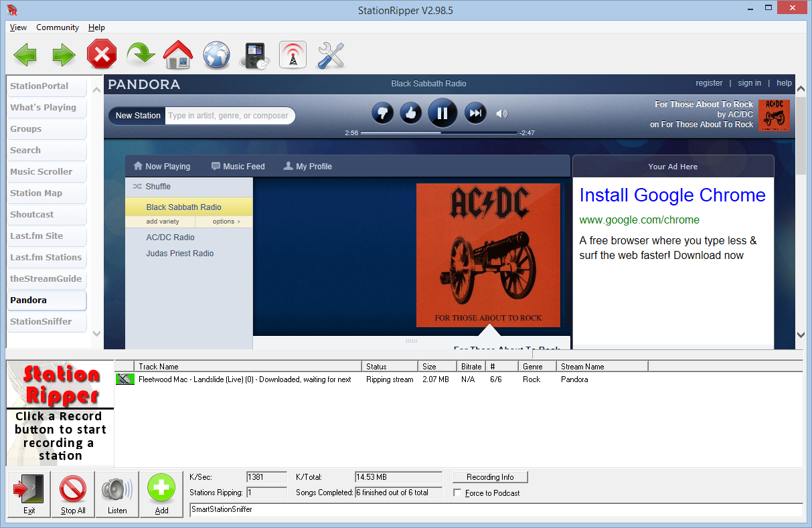
Task: Click the green status icon on Fleetwood Mac row
Action: click(125, 379)
